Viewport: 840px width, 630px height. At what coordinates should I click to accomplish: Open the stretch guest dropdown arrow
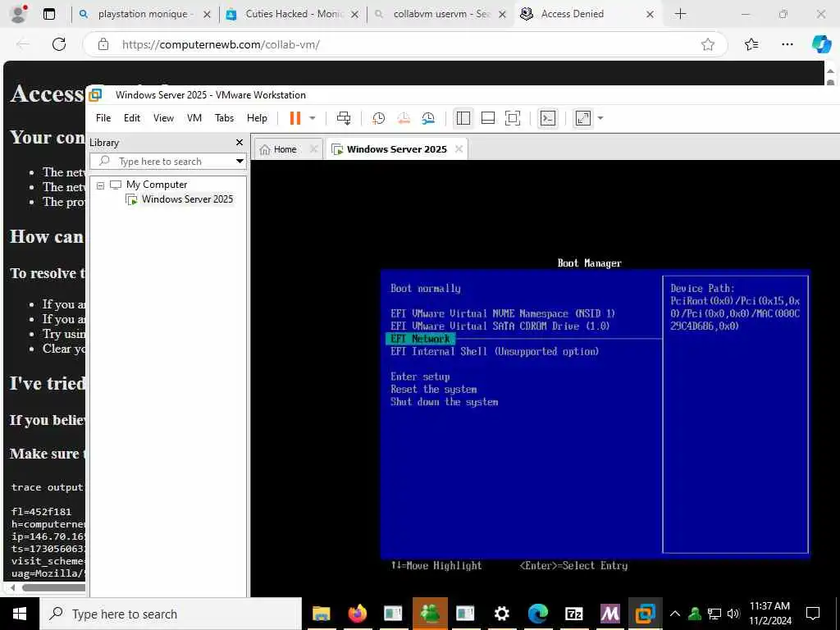[600, 118]
